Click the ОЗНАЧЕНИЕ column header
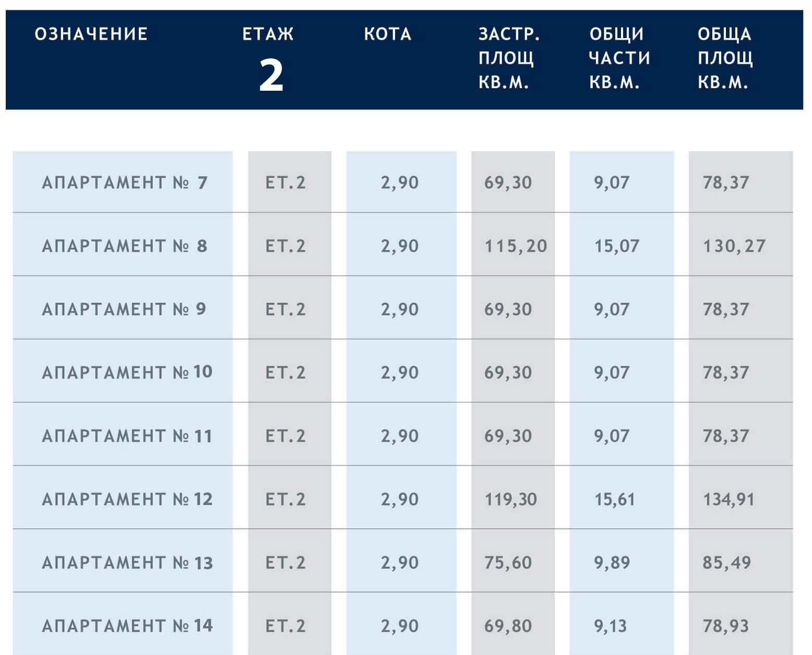 [x=91, y=34]
